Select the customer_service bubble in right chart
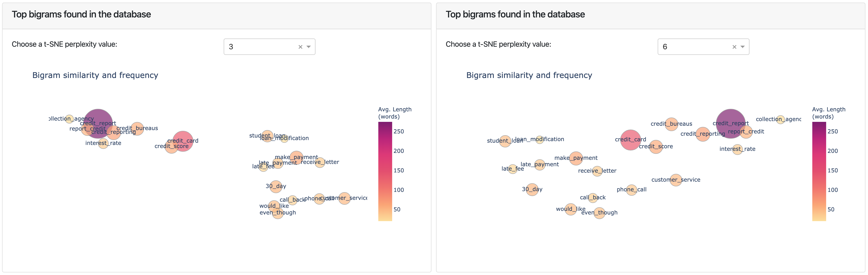 click(x=675, y=180)
